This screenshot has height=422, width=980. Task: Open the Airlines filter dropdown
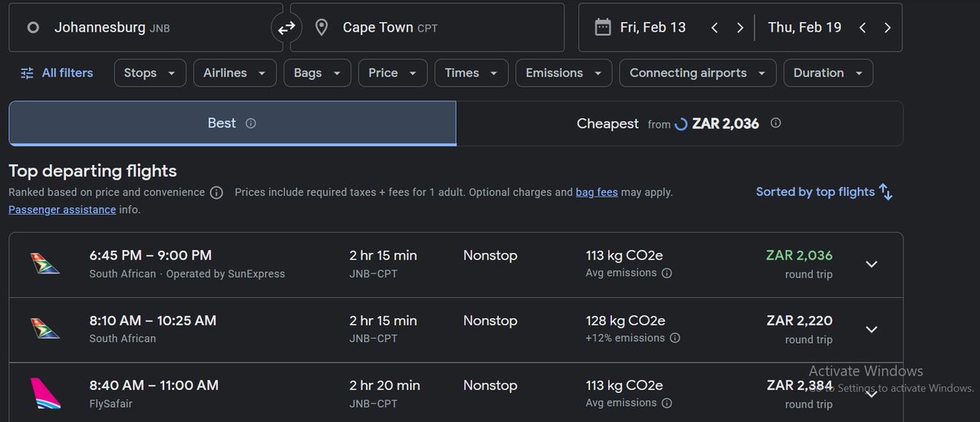pos(234,73)
